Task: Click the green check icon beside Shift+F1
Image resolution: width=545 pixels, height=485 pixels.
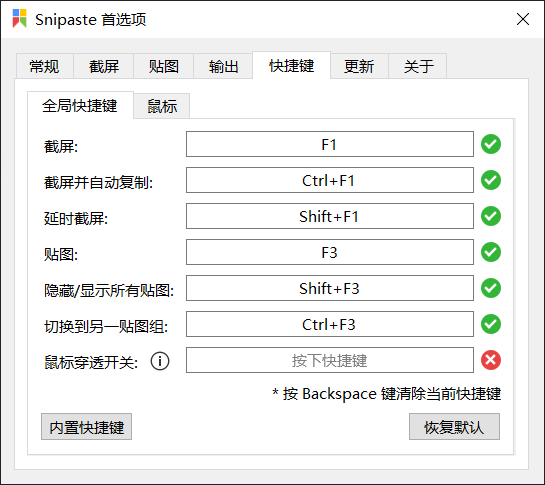Action: click(x=491, y=216)
